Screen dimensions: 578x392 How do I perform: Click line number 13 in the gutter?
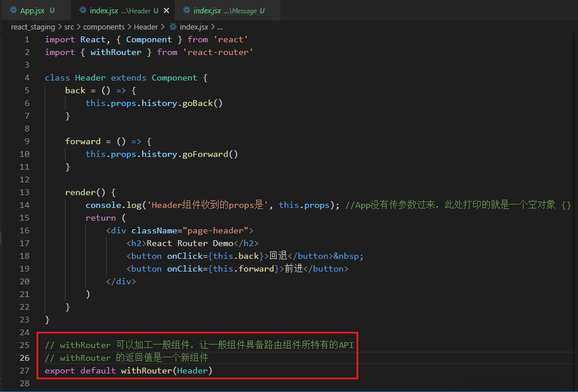pos(24,192)
